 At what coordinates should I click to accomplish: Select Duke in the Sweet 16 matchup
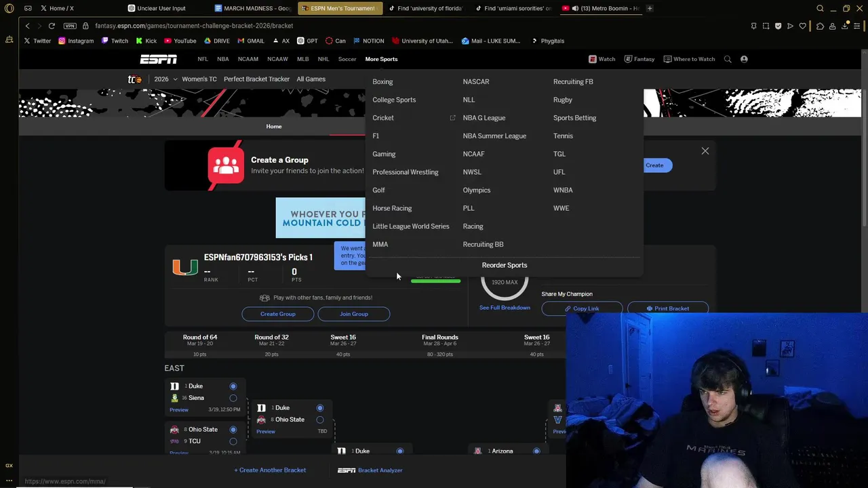click(400, 451)
